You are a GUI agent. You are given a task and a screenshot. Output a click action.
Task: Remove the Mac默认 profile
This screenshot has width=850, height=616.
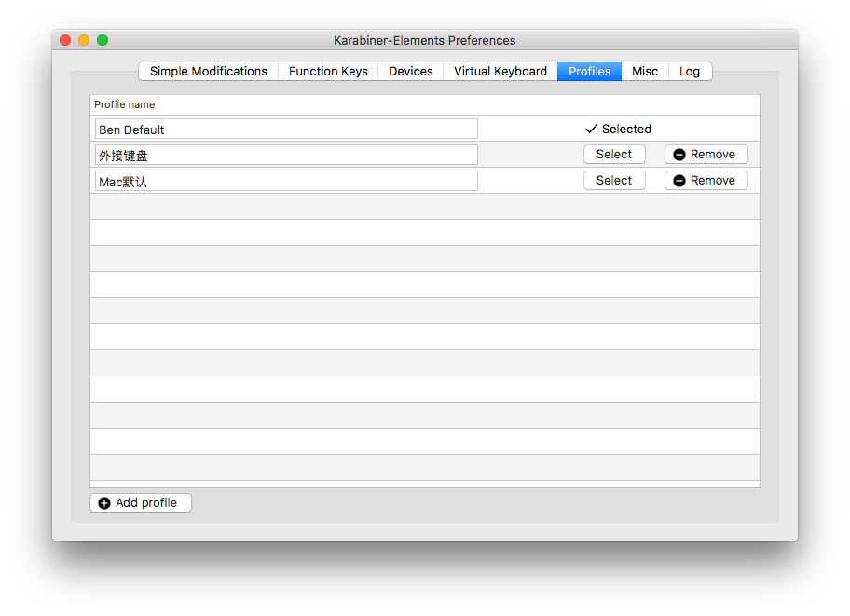click(x=706, y=181)
